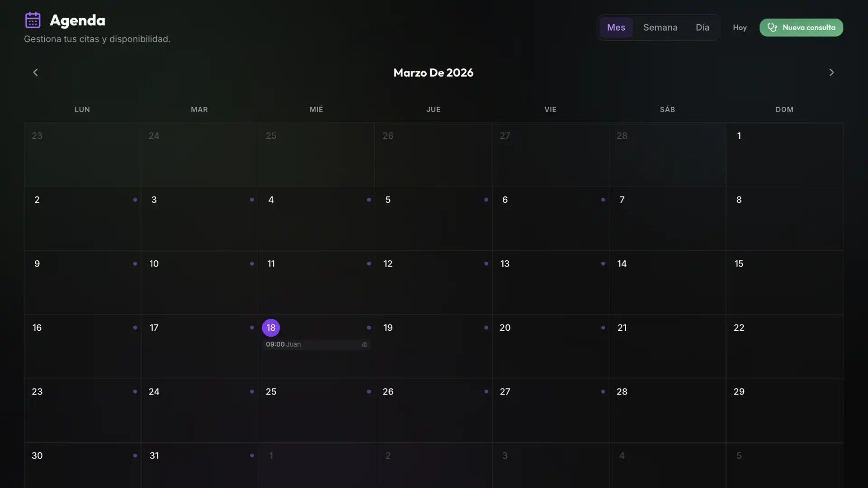
Task: Select March 22 cell
Action: pos(784,347)
